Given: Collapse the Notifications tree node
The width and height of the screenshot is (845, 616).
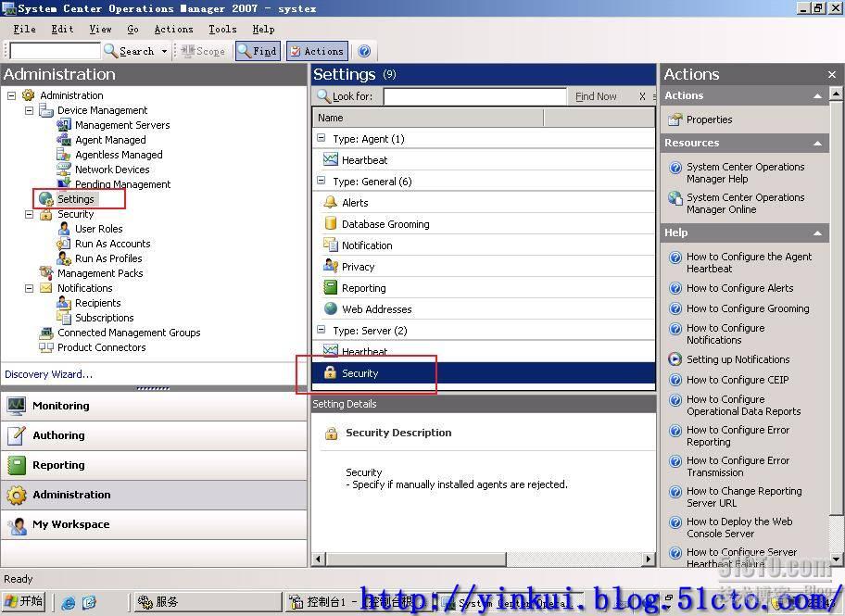Looking at the screenshot, I should (x=29, y=288).
